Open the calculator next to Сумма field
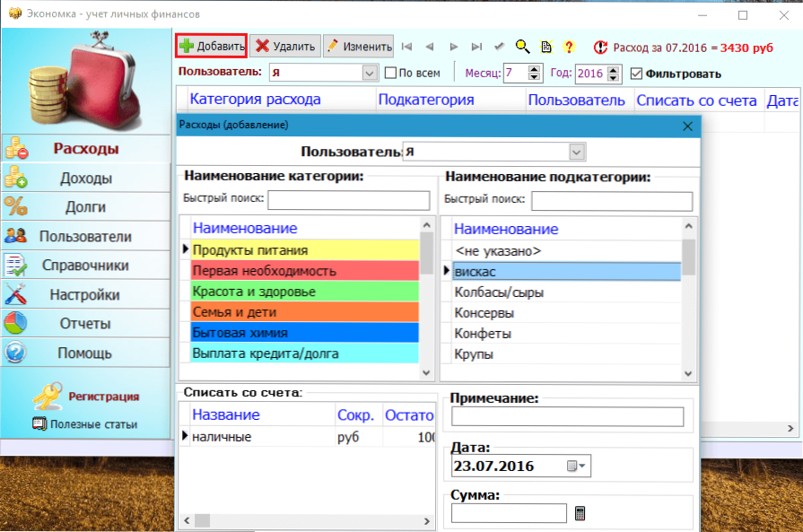 click(580, 513)
